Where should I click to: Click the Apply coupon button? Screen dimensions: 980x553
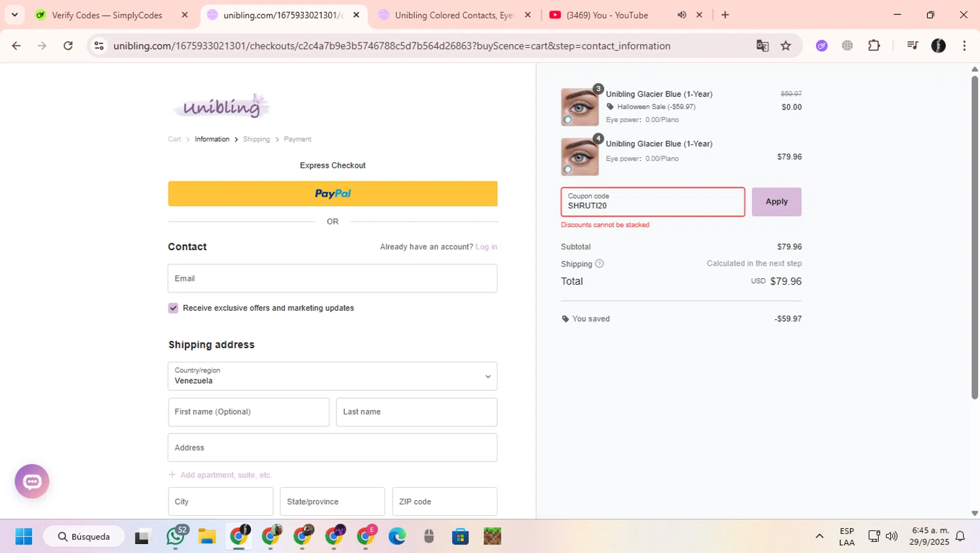pos(776,202)
